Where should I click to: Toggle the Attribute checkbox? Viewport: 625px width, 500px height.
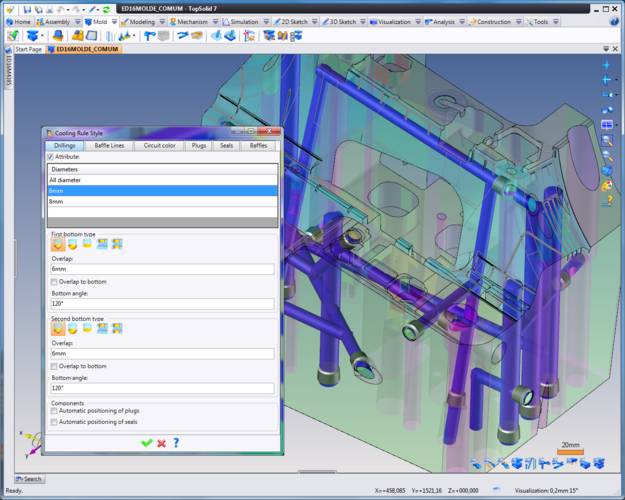pos(50,157)
